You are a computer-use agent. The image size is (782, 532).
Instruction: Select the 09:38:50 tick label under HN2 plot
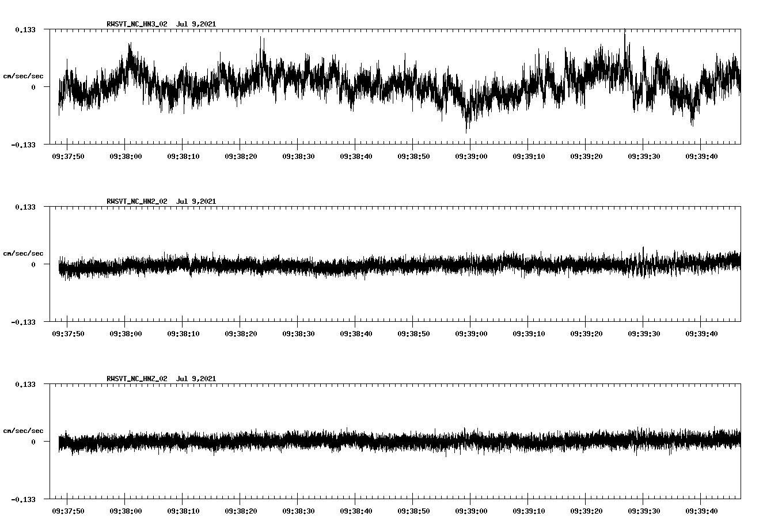click(413, 334)
